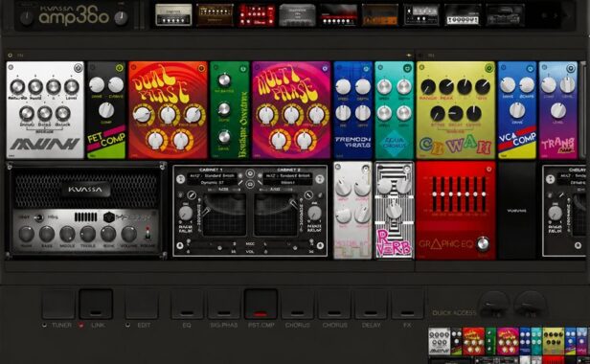Viewport: 590px width, 364px height.
Task: Open the Cabinet 2 type dropdown
Action: pyautogui.click(x=287, y=176)
